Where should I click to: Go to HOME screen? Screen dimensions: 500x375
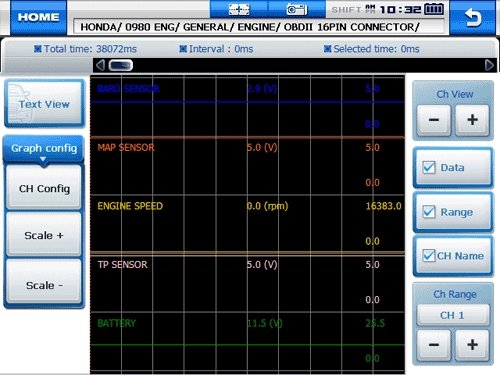point(38,17)
